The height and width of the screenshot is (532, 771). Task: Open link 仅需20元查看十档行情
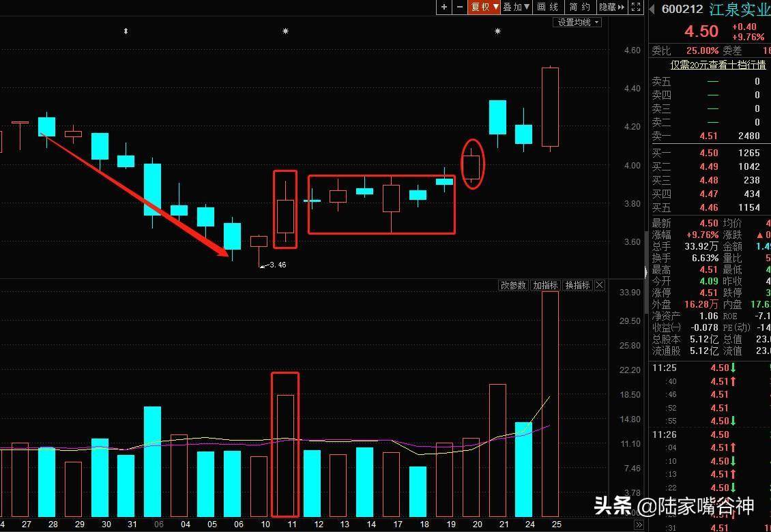point(717,64)
